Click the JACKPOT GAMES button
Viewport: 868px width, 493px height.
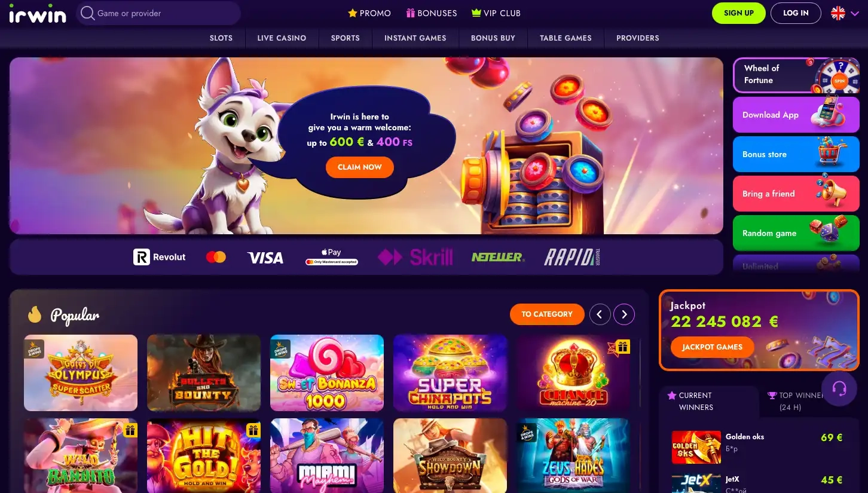[x=713, y=347]
